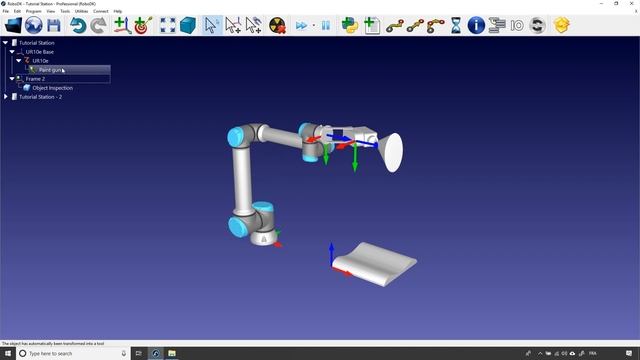The height and width of the screenshot is (360, 640).
Task: Select Frame 2 in the tree
Action: coord(35,79)
